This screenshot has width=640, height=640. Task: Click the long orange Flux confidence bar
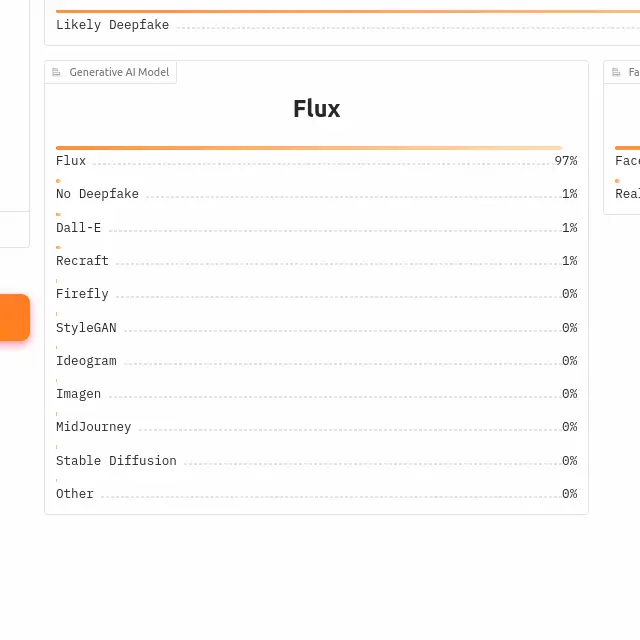tap(309, 148)
